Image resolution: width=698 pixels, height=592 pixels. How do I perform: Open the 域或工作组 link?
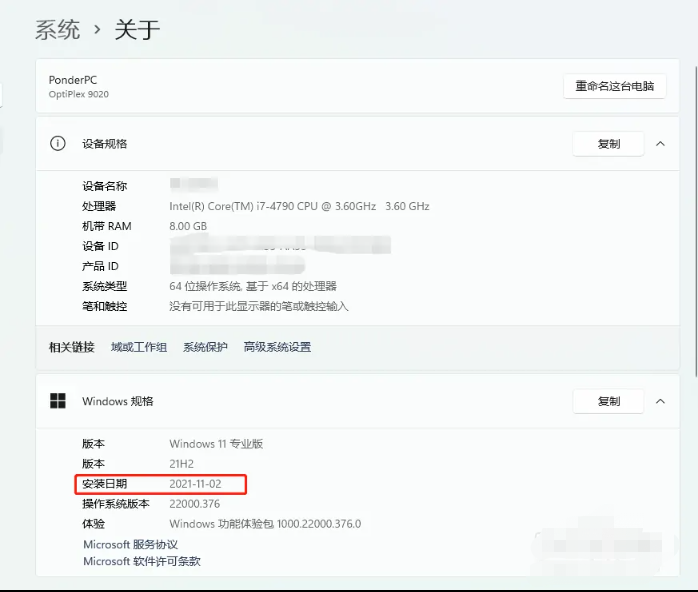pos(139,347)
